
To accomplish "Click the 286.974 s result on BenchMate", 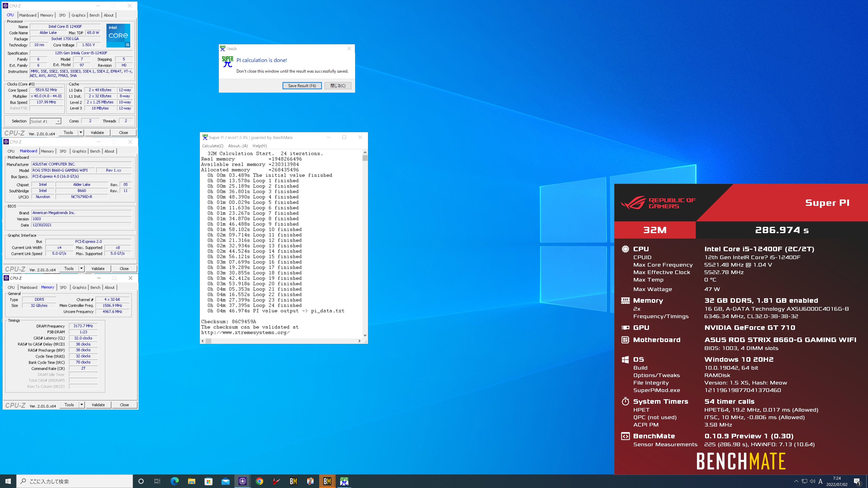I will coord(782,230).
